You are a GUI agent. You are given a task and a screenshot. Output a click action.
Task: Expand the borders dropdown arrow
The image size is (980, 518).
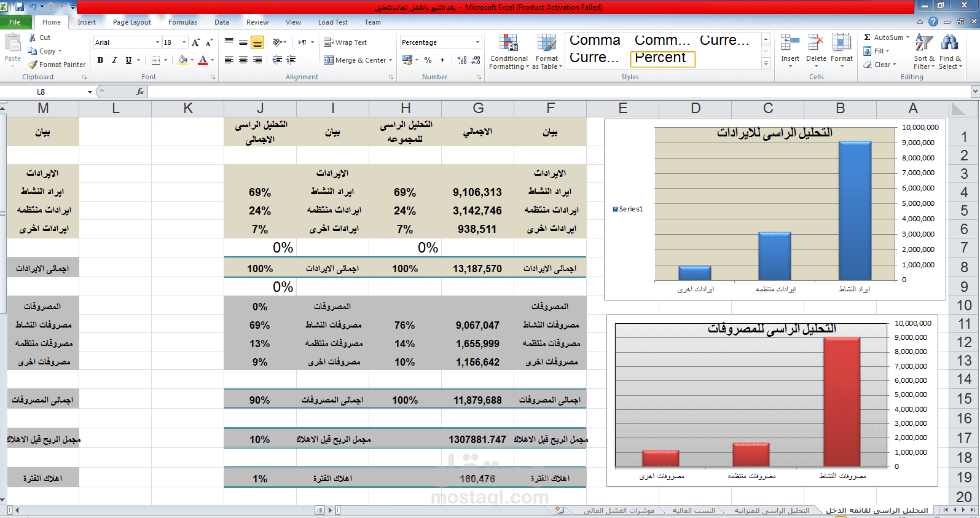click(165, 60)
